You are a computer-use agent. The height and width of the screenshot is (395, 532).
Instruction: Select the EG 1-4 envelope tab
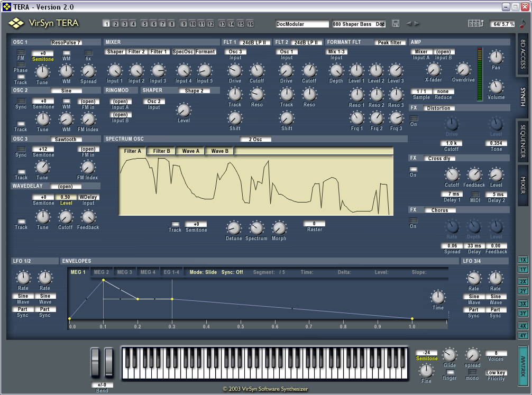[171, 272]
